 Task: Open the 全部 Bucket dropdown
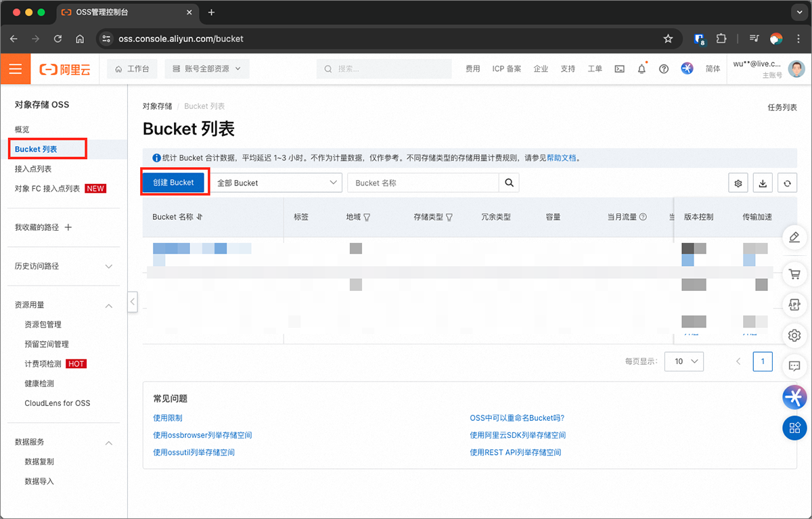[277, 183]
